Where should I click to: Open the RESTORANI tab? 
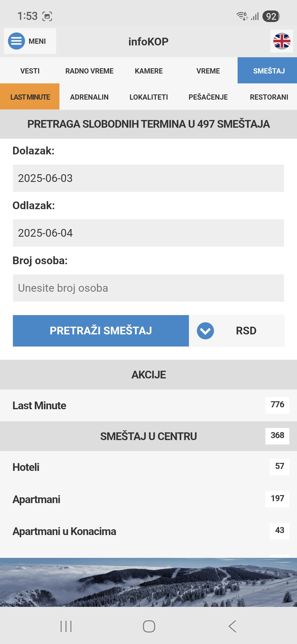[269, 97]
